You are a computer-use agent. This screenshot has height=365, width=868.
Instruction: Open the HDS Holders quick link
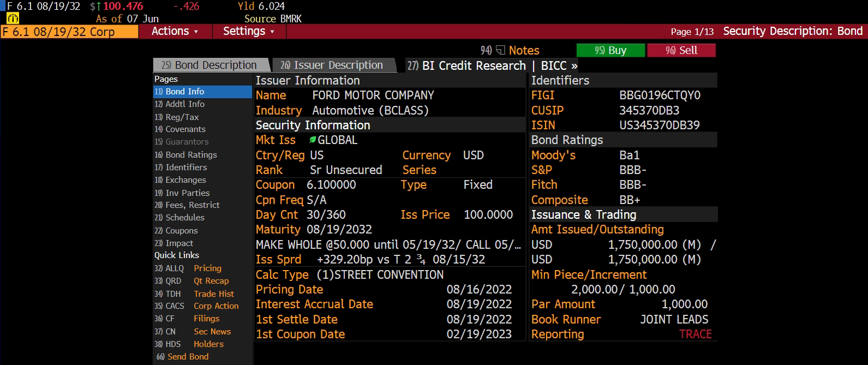[189, 344]
